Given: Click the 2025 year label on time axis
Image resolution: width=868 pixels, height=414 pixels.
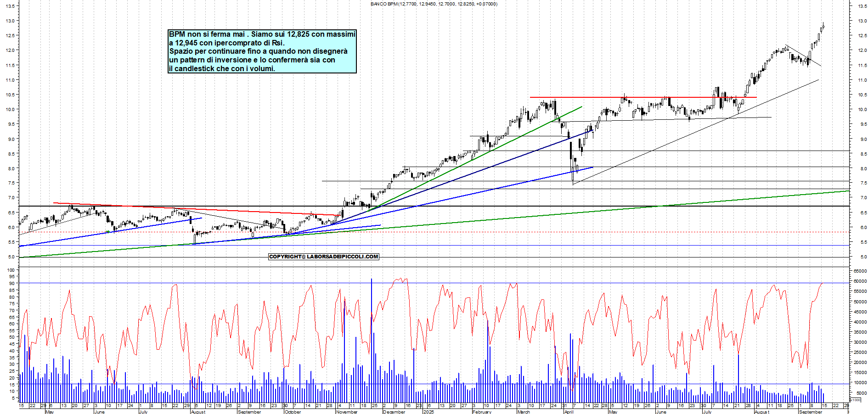Looking at the screenshot, I should [428, 412].
